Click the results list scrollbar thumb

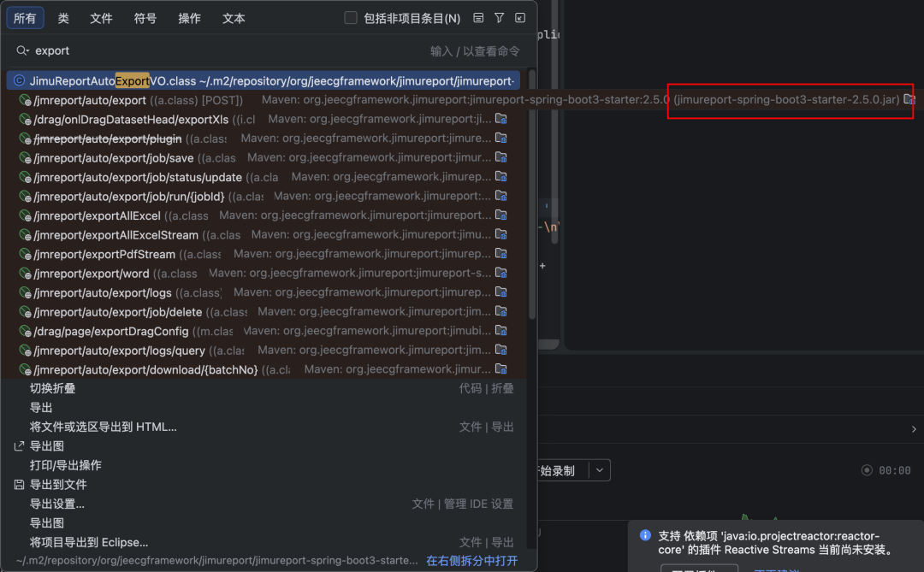(532, 194)
